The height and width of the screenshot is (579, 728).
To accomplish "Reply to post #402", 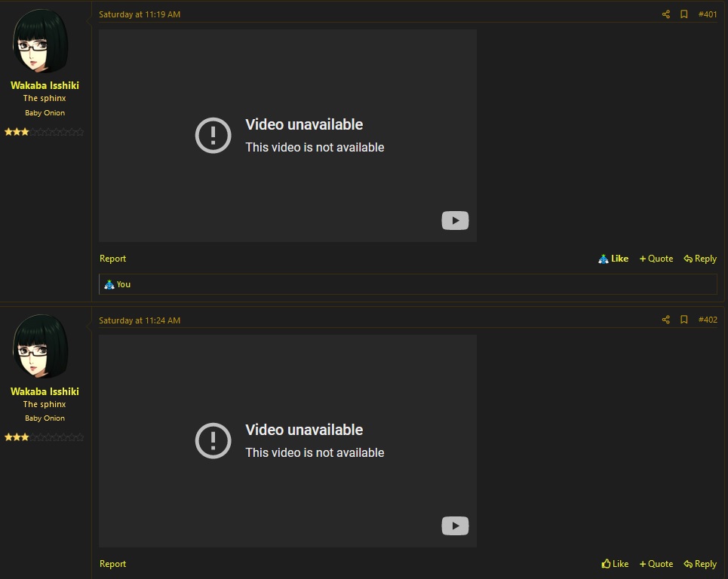I will [x=700, y=564].
